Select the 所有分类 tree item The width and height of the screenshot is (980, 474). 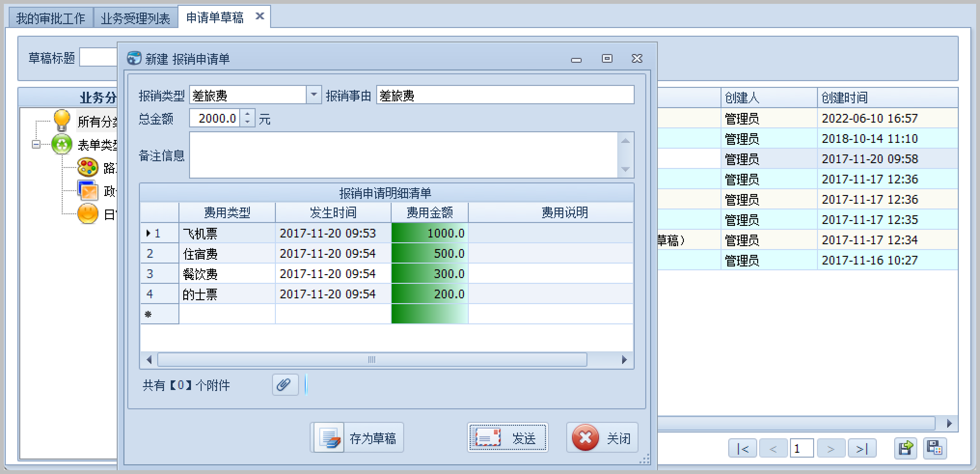97,121
